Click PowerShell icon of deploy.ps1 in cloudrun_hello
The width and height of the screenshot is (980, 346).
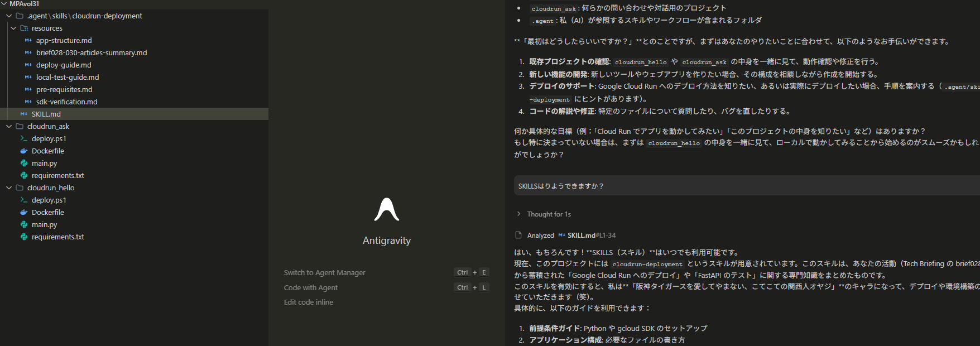[23, 200]
